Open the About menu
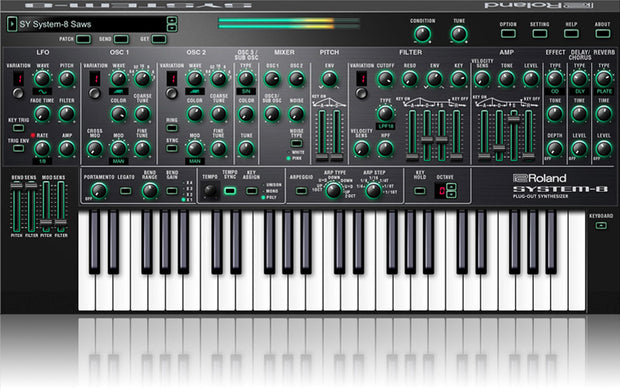This screenshot has height=391, width=620. coord(603,34)
